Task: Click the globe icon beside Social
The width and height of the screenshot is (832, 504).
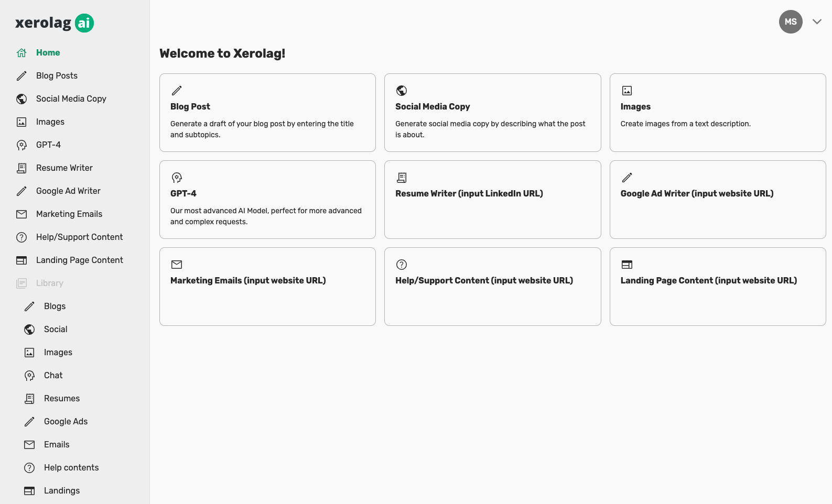Action: 29,330
